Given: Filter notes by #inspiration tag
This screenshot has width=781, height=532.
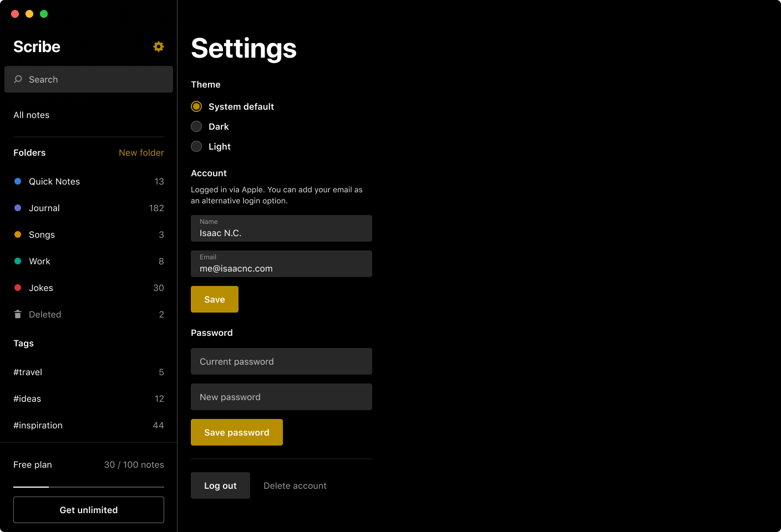Looking at the screenshot, I should (89, 425).
